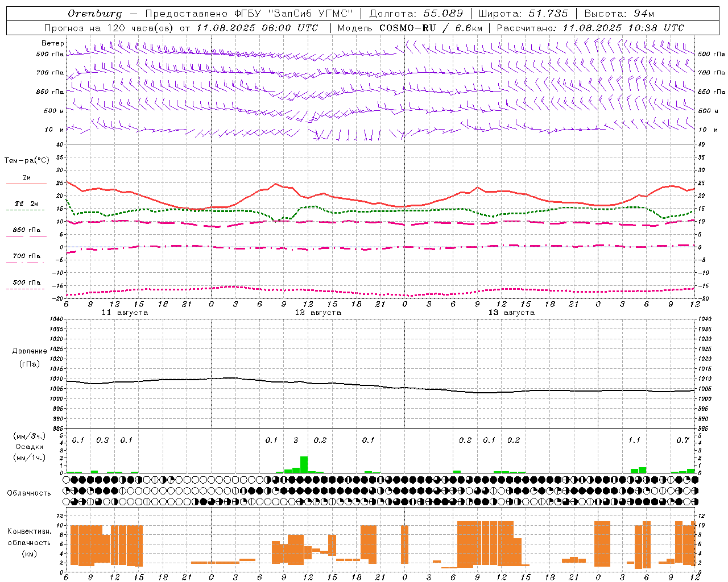
Task: Click the 'Тем-ра(°C)' axis label
Action: point(27,161)
